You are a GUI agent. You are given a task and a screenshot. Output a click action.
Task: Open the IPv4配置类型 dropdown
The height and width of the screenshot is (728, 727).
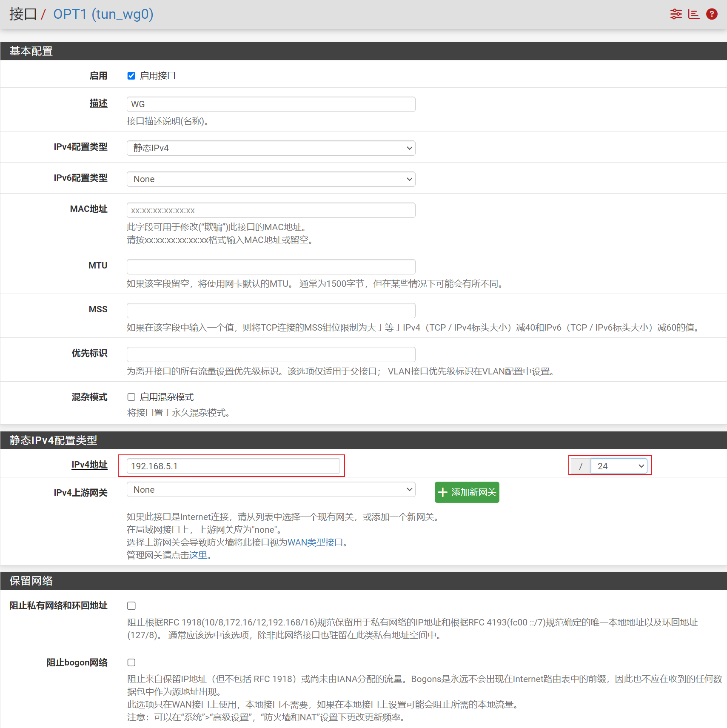click(x=271, y=148)
